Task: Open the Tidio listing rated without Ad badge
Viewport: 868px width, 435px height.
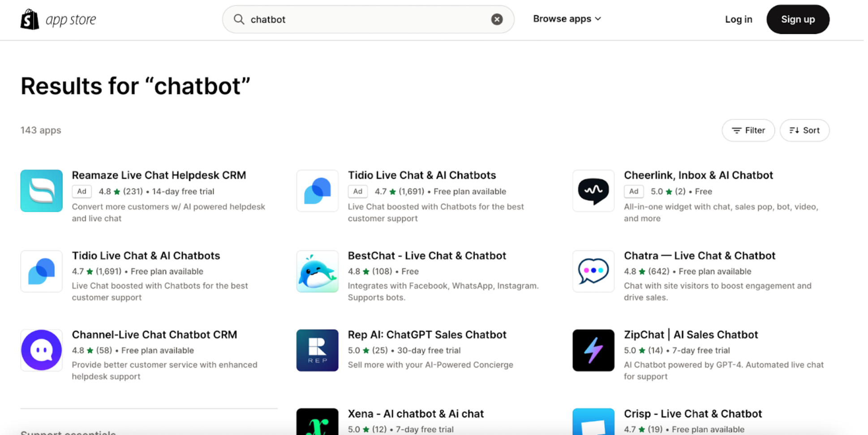Action: click(146, 256)
